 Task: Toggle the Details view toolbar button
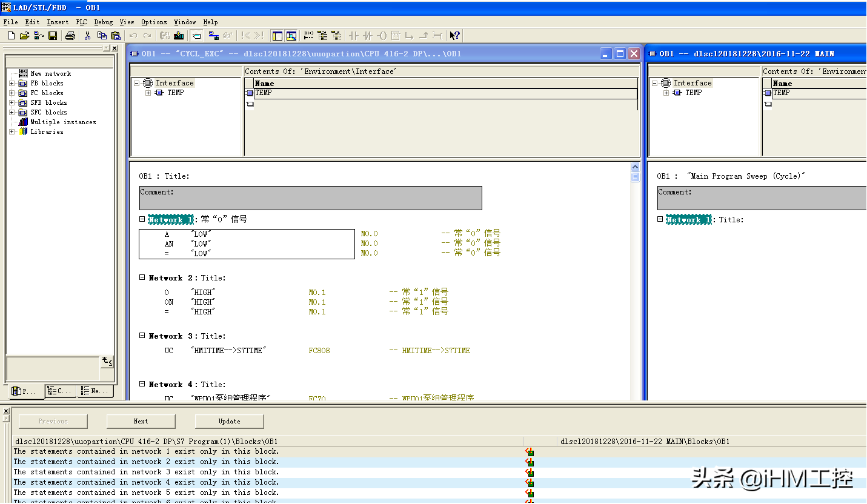[291, 36]
